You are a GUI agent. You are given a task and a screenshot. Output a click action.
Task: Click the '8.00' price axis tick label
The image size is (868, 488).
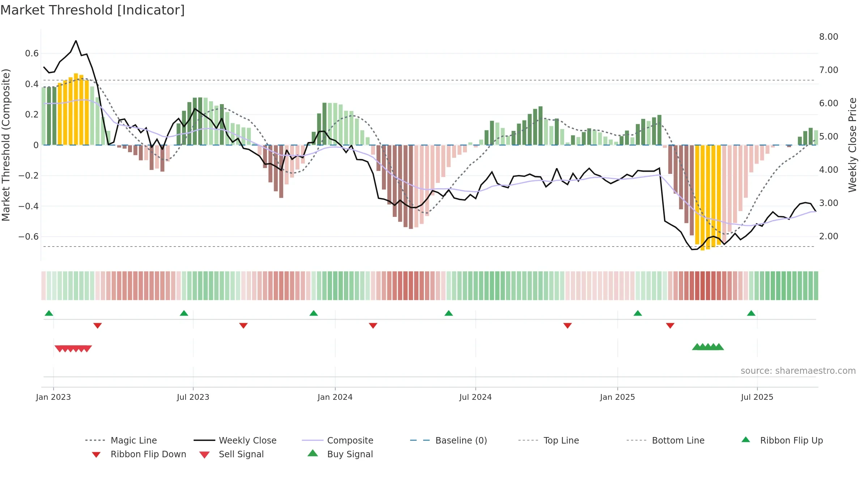tap(829, 37)
